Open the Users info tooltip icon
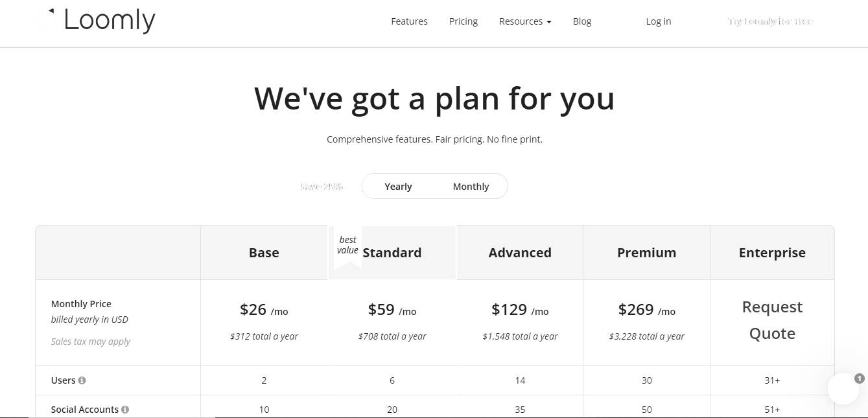The width and height of the screenshot is (868, 418). point(83,380)
